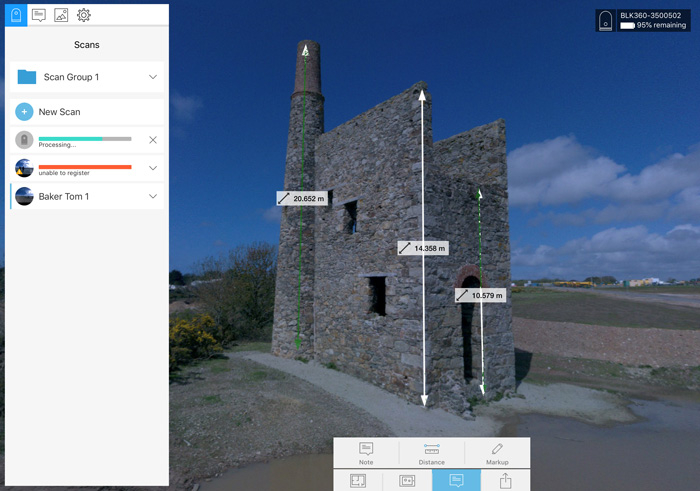This screenshot has height=491, width=700.
Task: Open the image gallery tab
Action: [x=61, y=15]
